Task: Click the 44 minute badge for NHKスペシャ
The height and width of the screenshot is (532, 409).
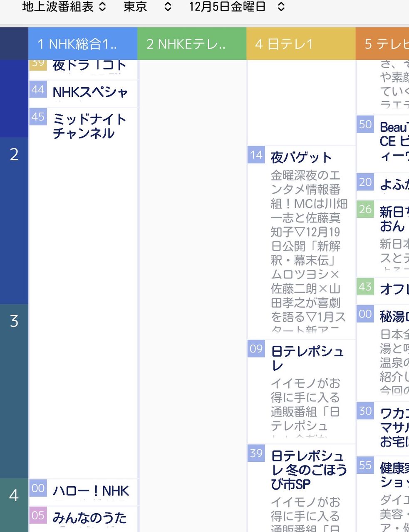Action: (38, 89)
